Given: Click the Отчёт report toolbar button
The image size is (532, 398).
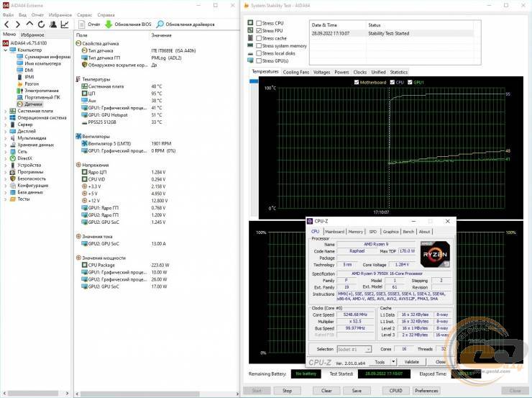Looking at the screenshot, I should [x=89, y=24].
